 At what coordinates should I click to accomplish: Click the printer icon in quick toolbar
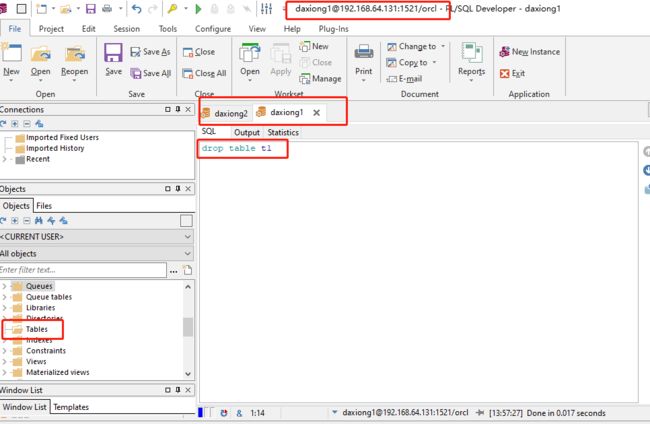[107, 9]
